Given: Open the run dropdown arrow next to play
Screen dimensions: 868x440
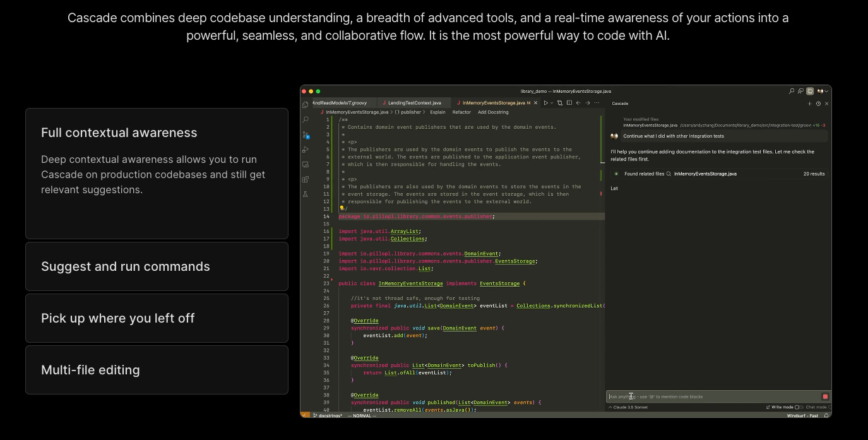Looking at the screenshot, I should point(552,102).
